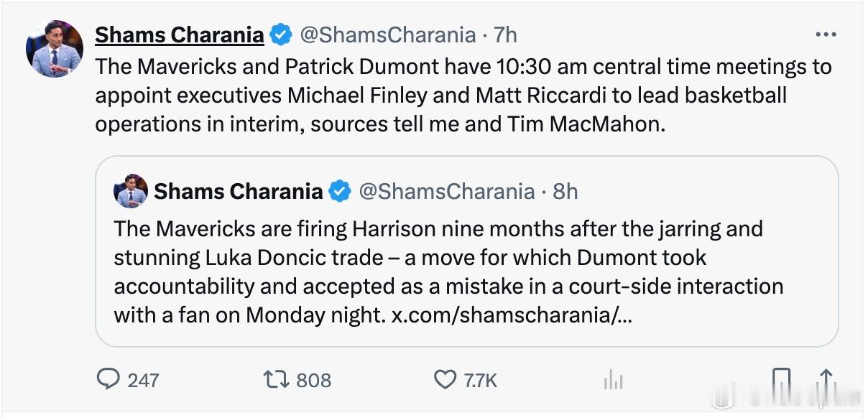Click the @ShamsCharania handle in quoted tweet
This screenshot has height=418, width=868.
coord(446,191)
